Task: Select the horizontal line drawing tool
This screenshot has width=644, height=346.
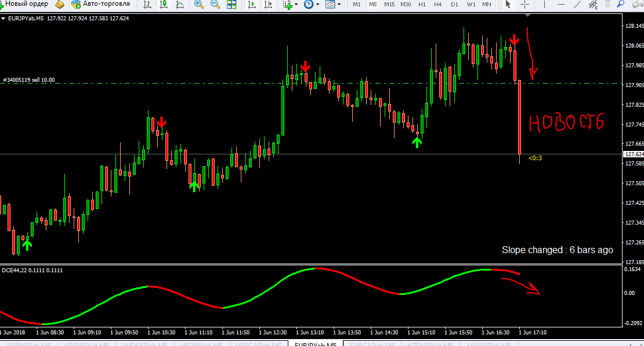Action: [x=560, y=5]
